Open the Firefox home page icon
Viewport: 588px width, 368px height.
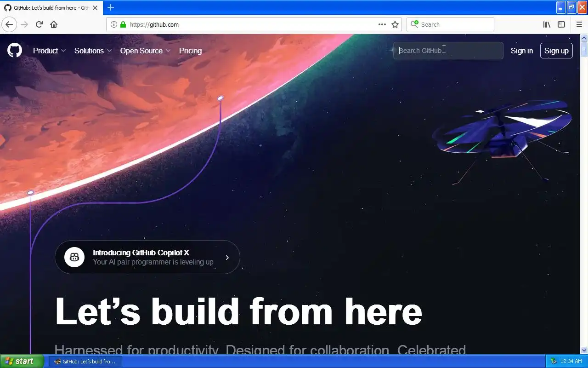[x=54, y=24]
